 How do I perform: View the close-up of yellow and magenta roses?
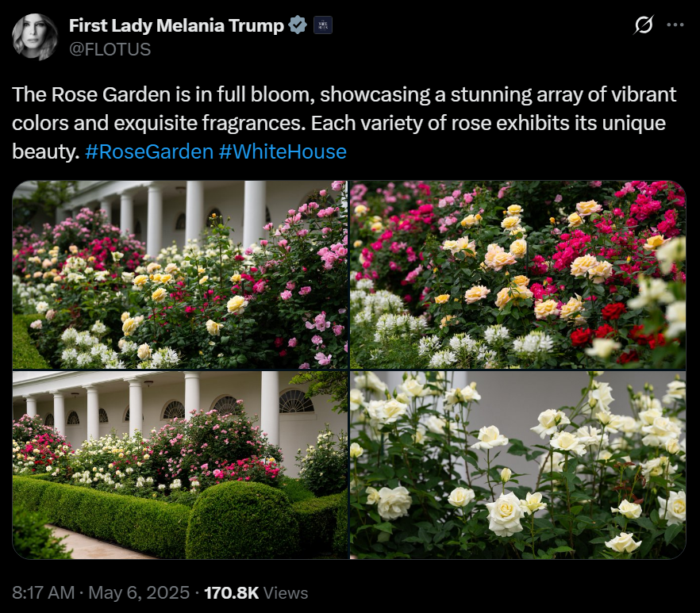tap(517, 274)
